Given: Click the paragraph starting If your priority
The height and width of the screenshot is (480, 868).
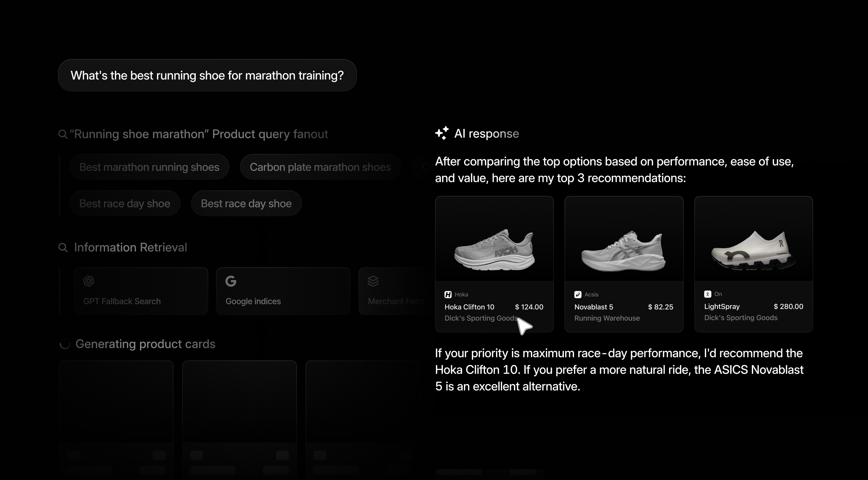Looking at the screenshot, I should (619, 369).
